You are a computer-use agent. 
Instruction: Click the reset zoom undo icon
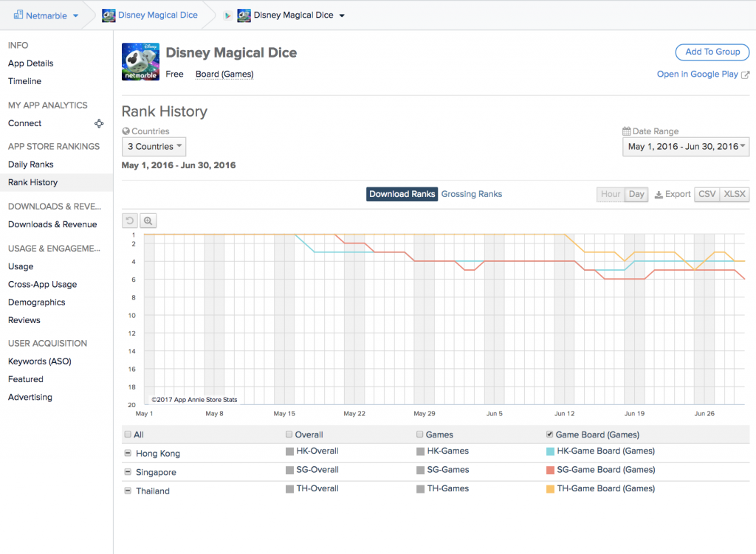[x=130, y=221]
